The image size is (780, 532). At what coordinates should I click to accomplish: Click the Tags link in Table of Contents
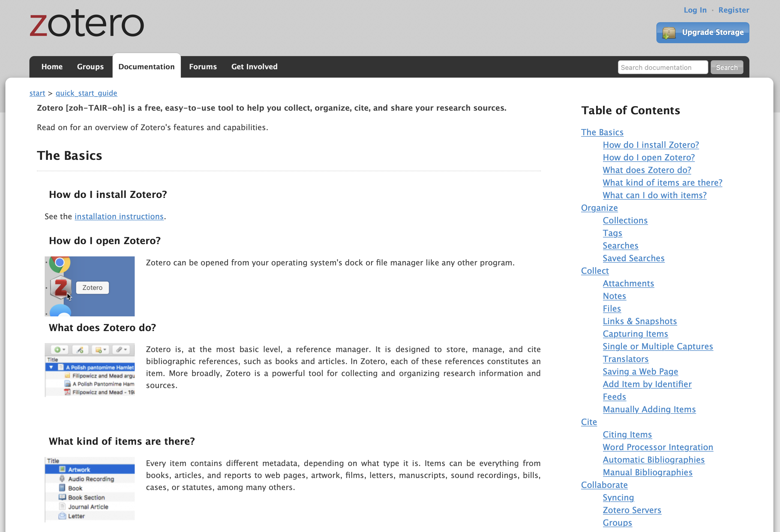[612, 233]
